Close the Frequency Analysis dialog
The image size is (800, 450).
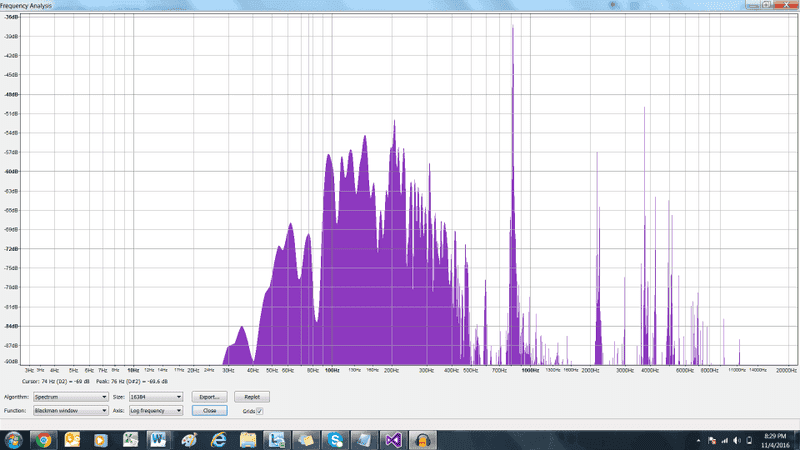click(209, 411)
